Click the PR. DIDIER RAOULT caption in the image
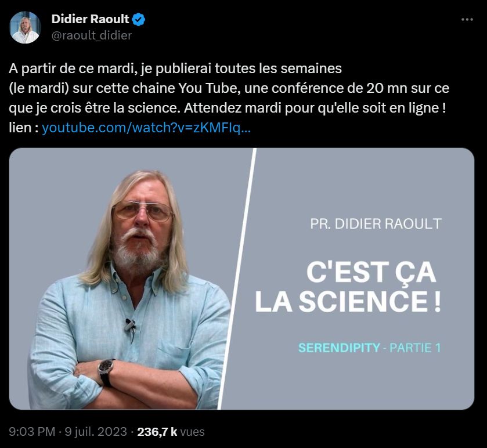 [376, 223]
